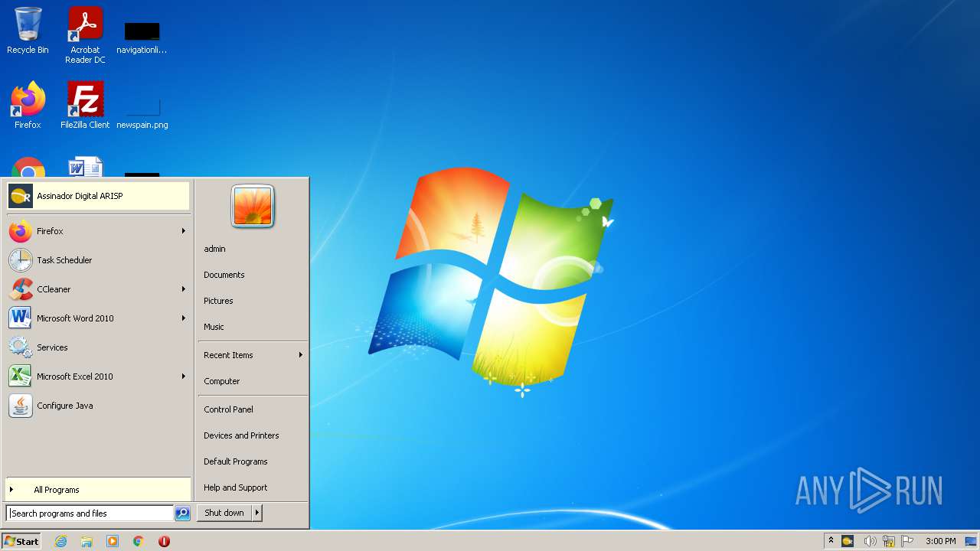Screen dimensions: 980x551
Task: Click the Shut down button
Action: (224, 513)
